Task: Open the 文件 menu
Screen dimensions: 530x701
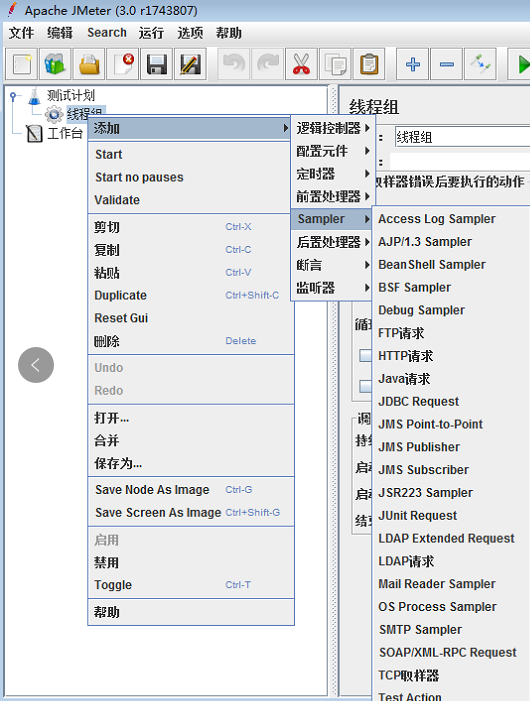Action: tap(21, 33)
